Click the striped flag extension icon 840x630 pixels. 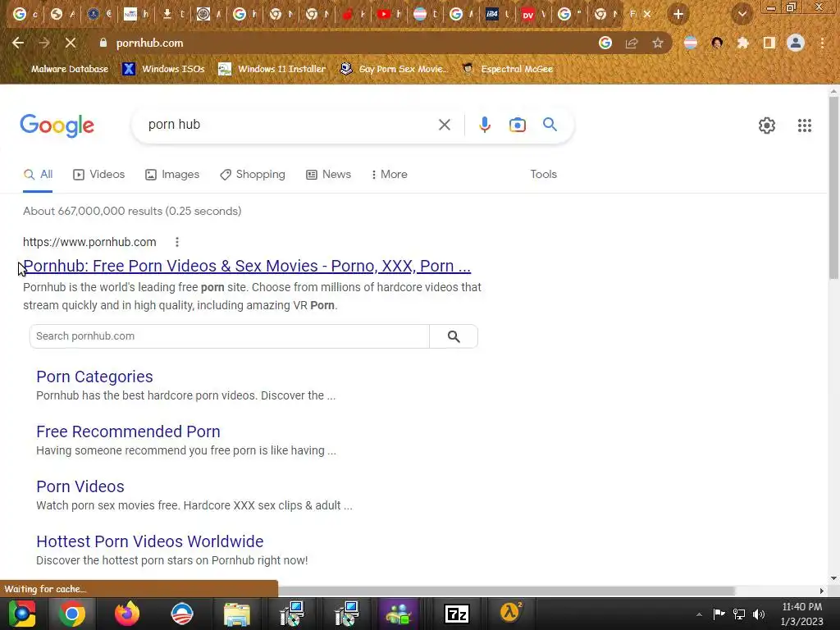[x=691, y=43]
